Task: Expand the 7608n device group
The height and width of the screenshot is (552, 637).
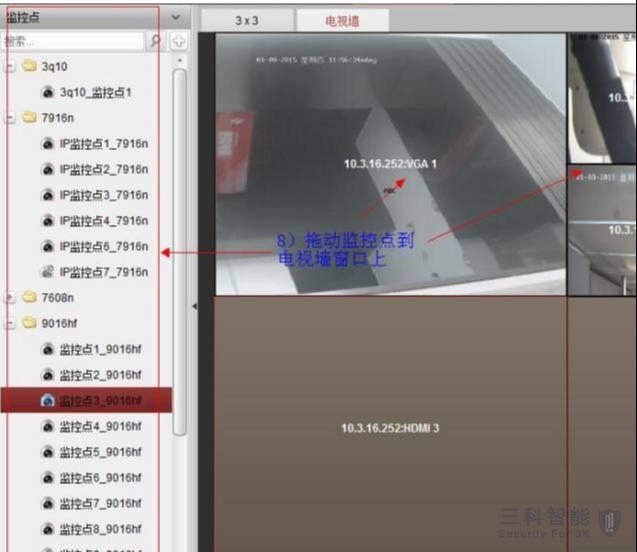Action: [9, 297]
